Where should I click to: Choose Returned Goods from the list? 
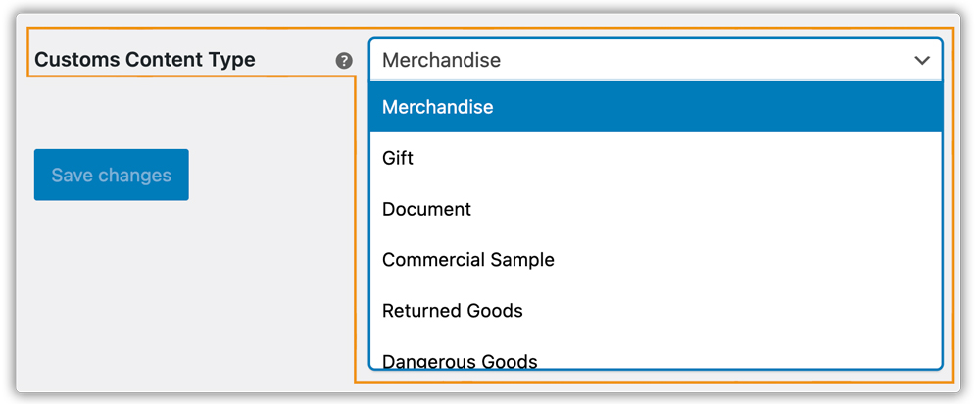[655, 311]
